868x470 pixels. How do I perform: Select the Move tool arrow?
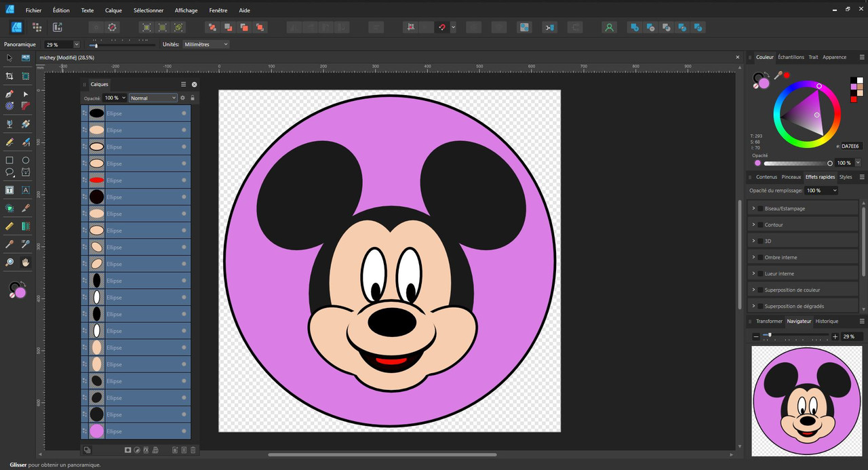pos(9,58)
